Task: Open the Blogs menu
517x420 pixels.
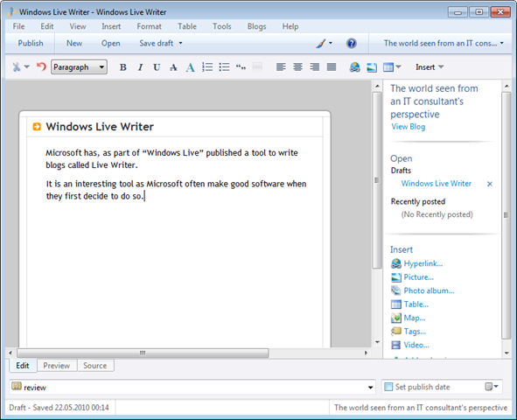Action: (x=257, y=26)
